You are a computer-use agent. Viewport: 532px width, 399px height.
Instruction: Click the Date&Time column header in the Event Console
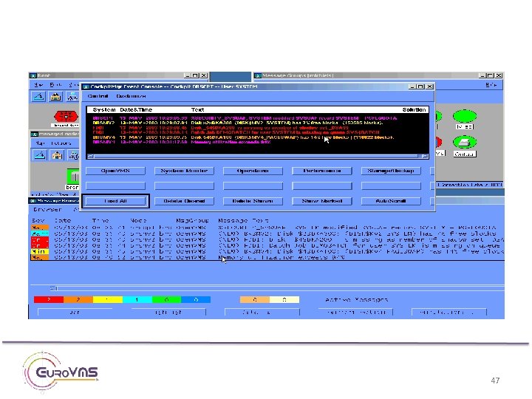coord(136,109)
